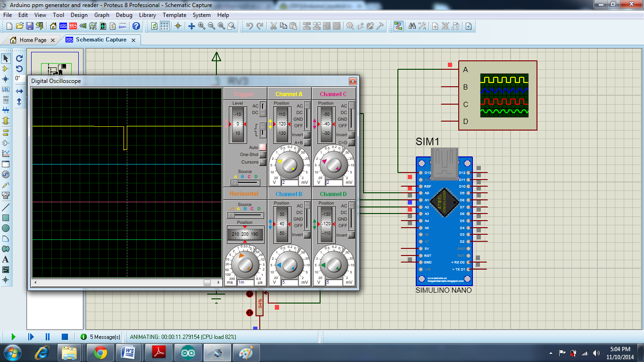Click the Zoom In magnifier icon

202,26
